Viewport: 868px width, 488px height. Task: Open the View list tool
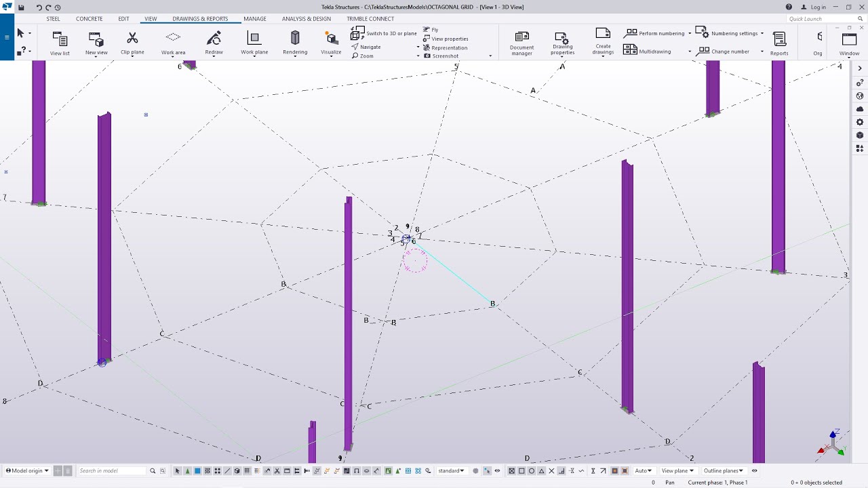click(x=60, y=43)
